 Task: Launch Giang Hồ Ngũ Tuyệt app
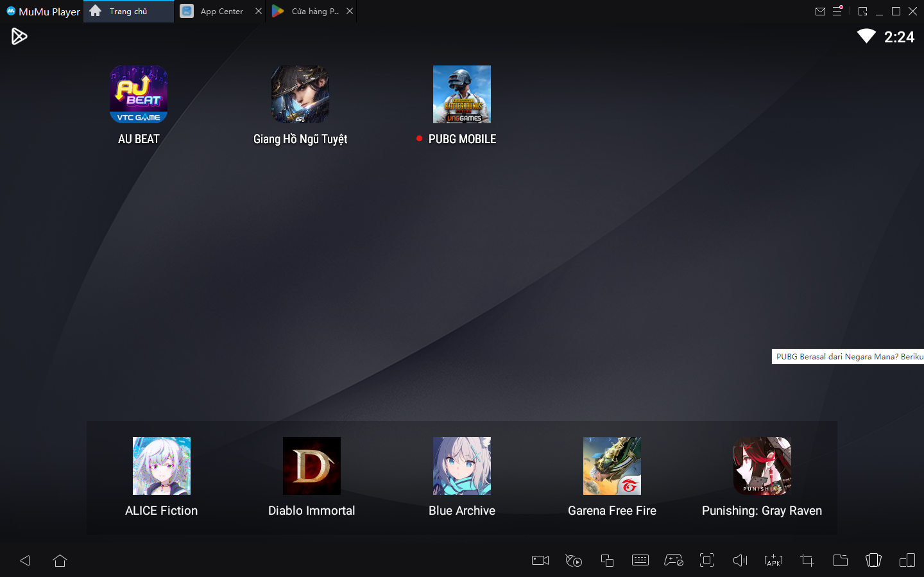point(300,94)
